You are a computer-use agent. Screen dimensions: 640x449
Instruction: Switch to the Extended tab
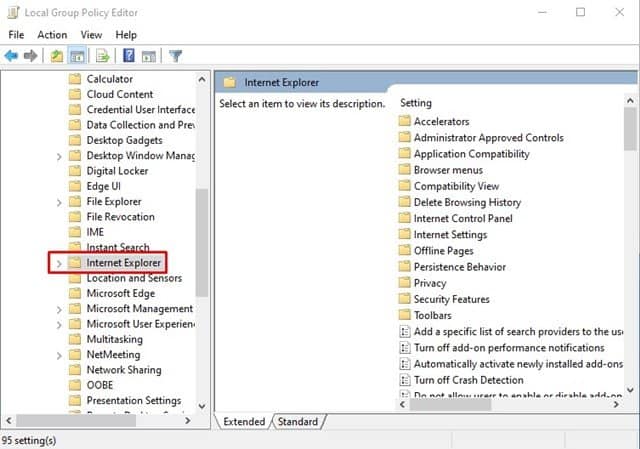244,421
